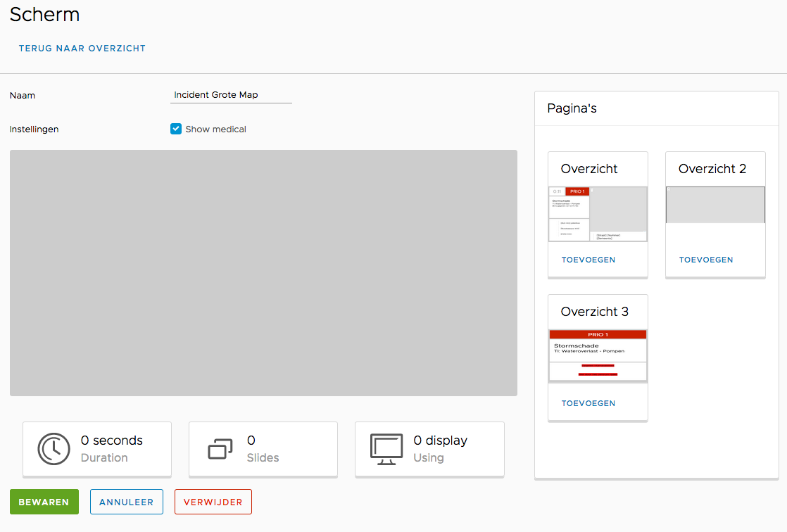Save with the green Bewaren button
This screenshot has height=532, width=787.
(x=44, y=502)
